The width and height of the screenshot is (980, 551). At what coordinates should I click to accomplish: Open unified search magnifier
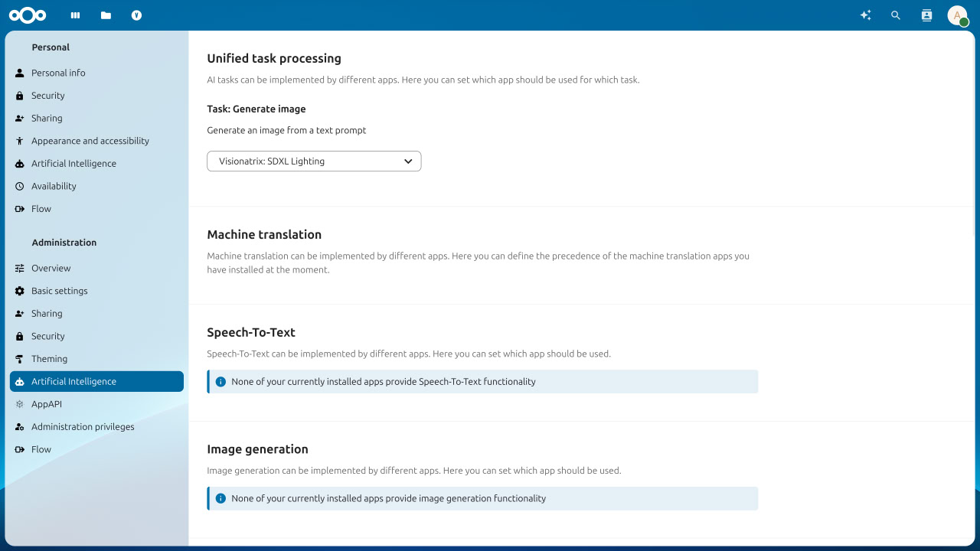point(896,15)
